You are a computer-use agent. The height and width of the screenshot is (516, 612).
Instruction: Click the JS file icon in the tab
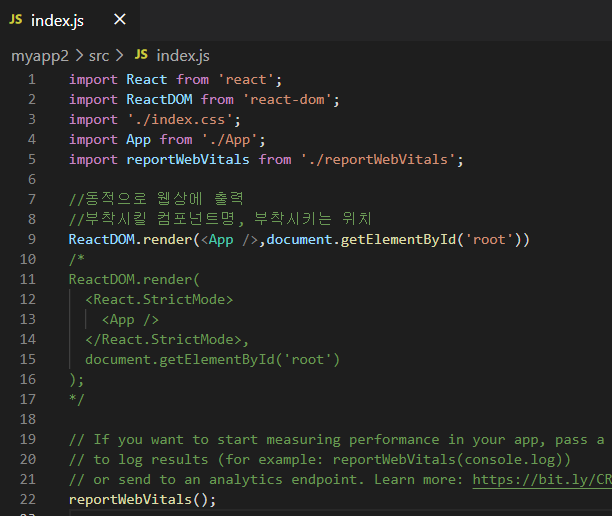[x=16, y=19]
